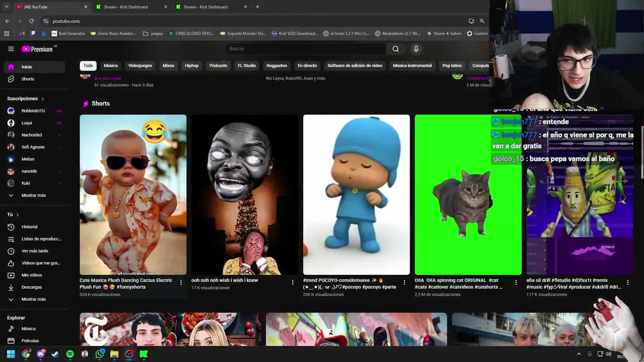Open Shorts from the left sidebar
This screenshot has height=362, width=644.
pos(34,79)
